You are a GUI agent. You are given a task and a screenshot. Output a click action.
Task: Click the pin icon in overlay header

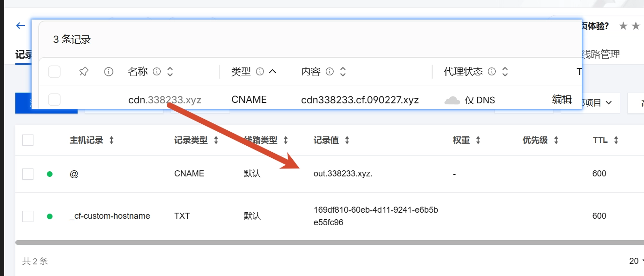coord(84,72)
